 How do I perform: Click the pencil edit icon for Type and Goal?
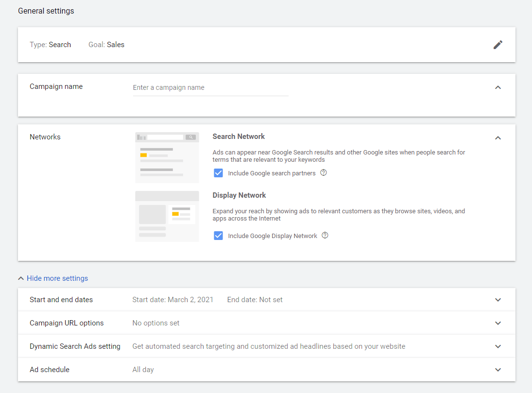498,45
